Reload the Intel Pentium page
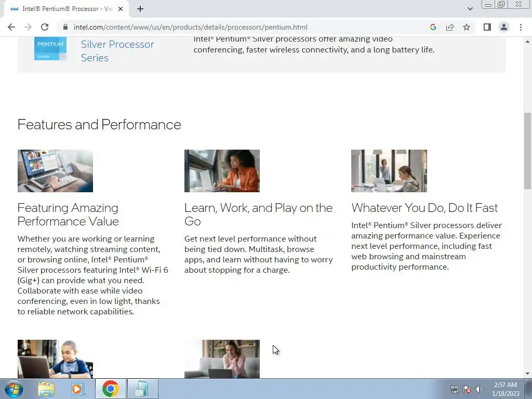This screenshot has width=532, height=399. click(45, 27)
